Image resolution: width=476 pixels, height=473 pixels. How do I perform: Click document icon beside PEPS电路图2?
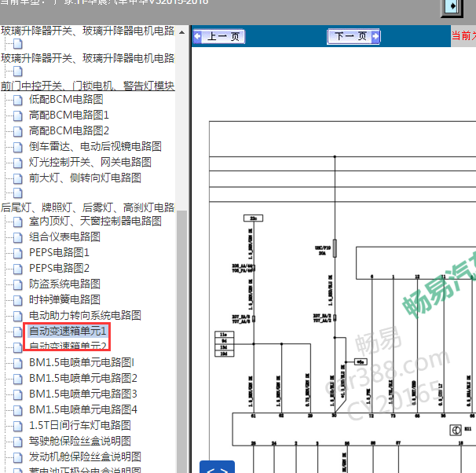[x=18, y=269]
